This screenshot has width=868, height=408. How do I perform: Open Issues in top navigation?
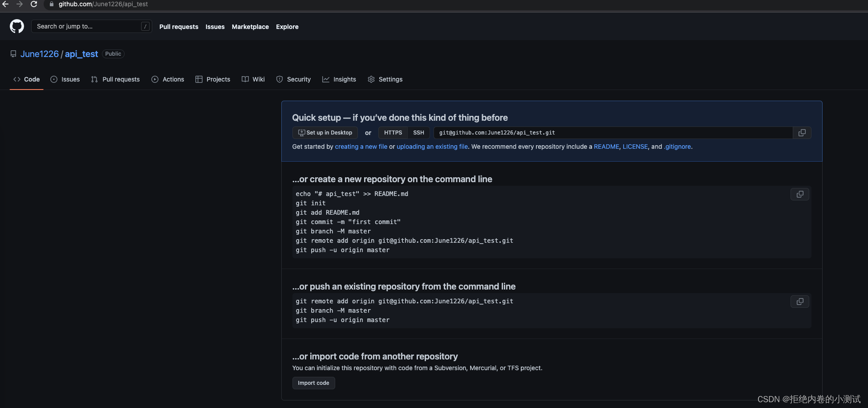(215, 27)
